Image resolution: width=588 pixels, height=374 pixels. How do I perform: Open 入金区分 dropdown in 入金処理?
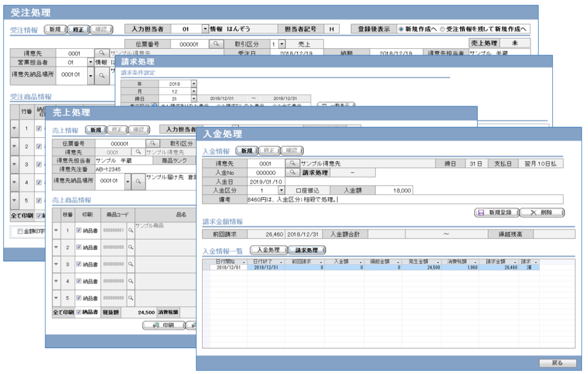click(x=281, y=190)
